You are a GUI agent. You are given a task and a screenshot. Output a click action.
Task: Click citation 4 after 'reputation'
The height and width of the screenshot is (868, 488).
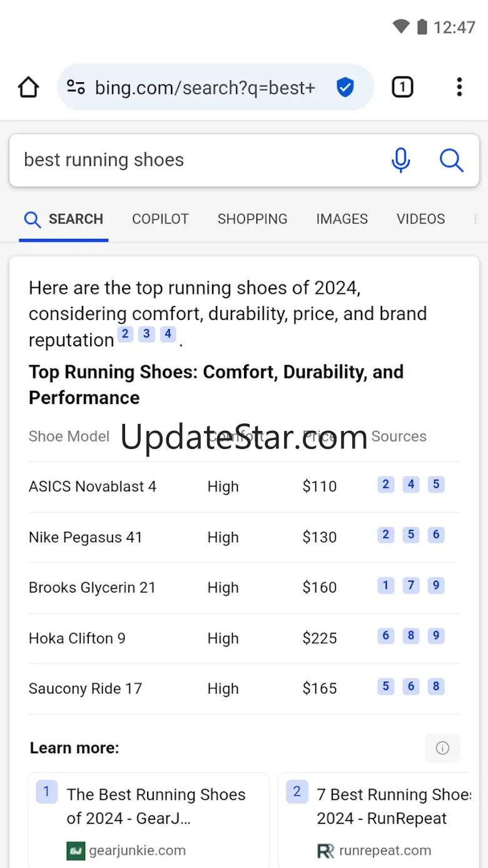(x=168, y=334)
